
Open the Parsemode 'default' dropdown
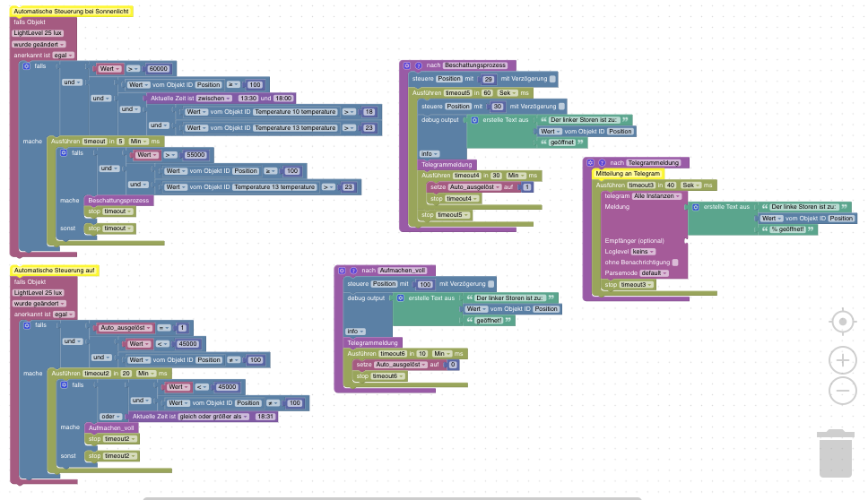pyautogui.click(x=654, y=273)
